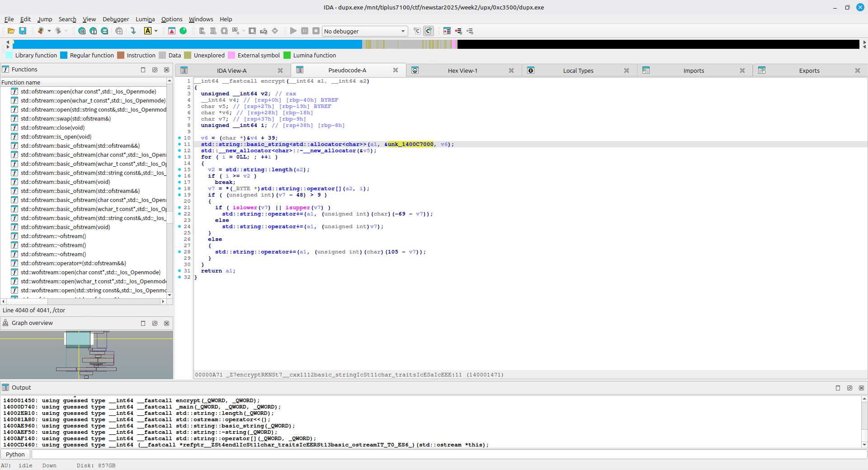868x470 pixels.
Task: Click the breakpoint list icon in the toolbar
Action: click(447, 31)
